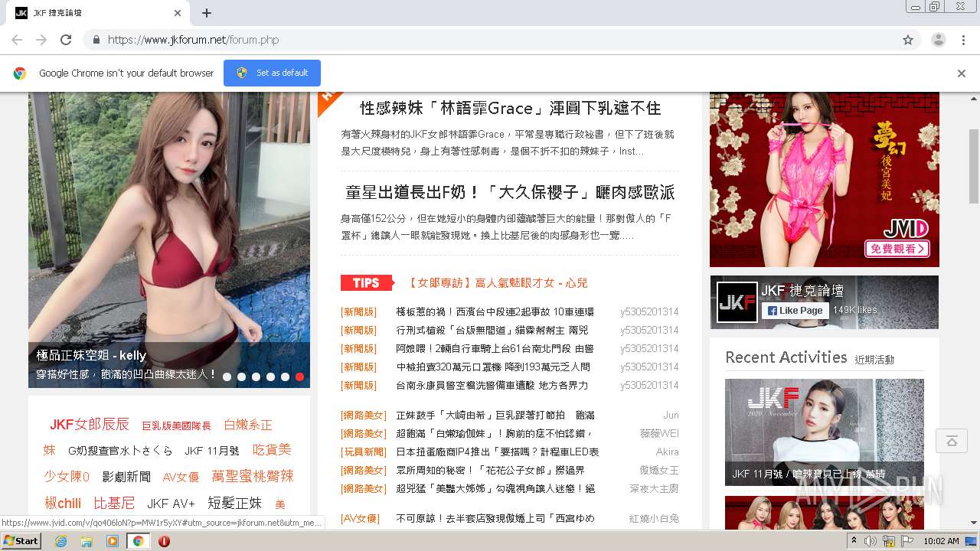Click the Set as default button
This screenshot has height=551, width=980.
pyautogui.click(x=272, y=73)
